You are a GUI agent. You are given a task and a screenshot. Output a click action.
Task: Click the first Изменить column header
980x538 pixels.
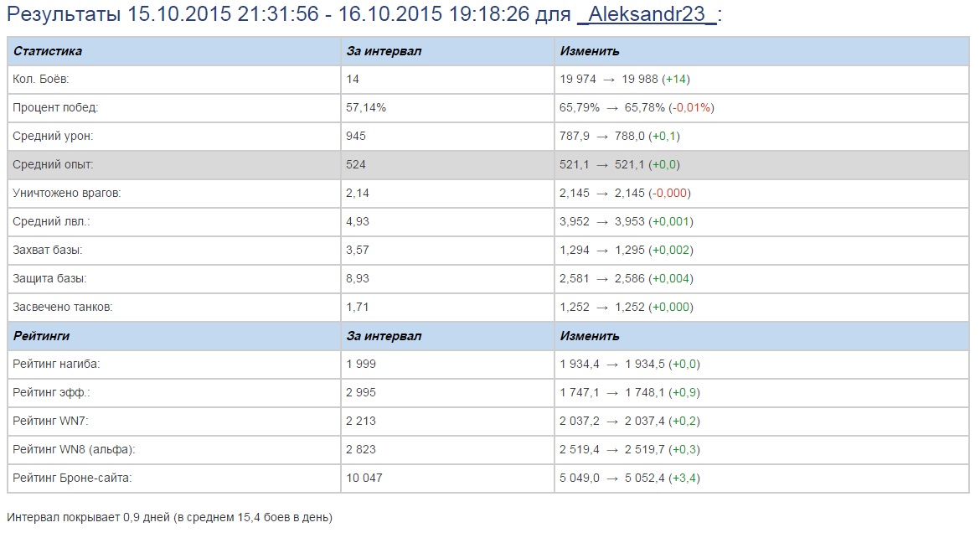pyautogui.click(x=590, y=51)
